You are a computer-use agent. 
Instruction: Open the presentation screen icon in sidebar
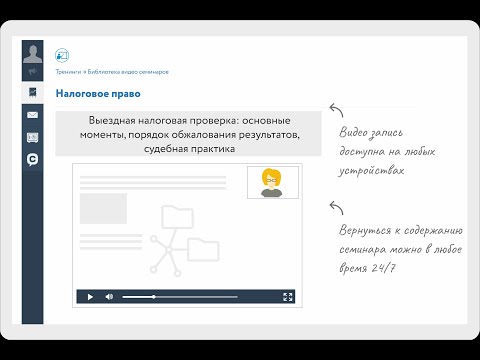[33, 137]
